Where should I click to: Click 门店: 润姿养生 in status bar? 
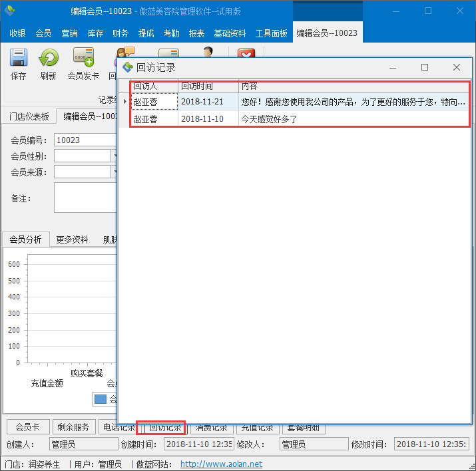(x=32, y=464)
